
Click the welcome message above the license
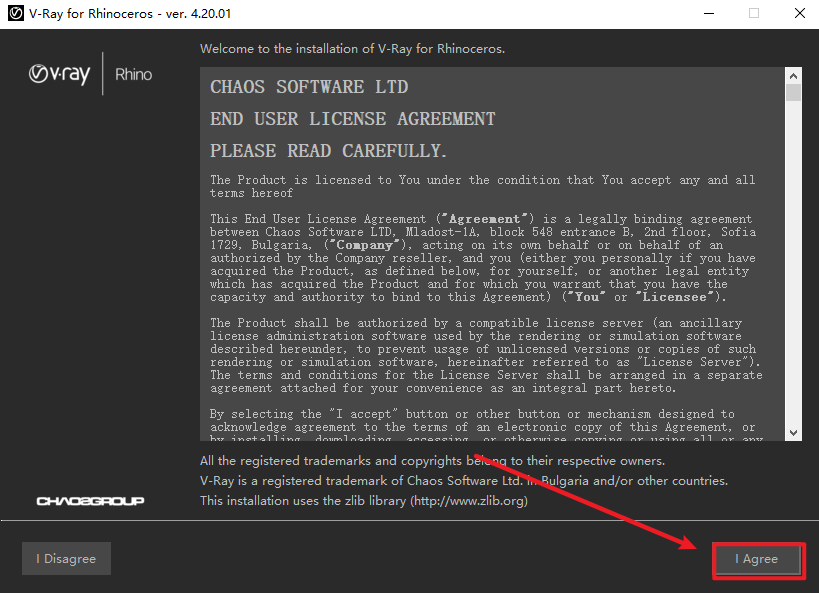(x=352, y=48)
